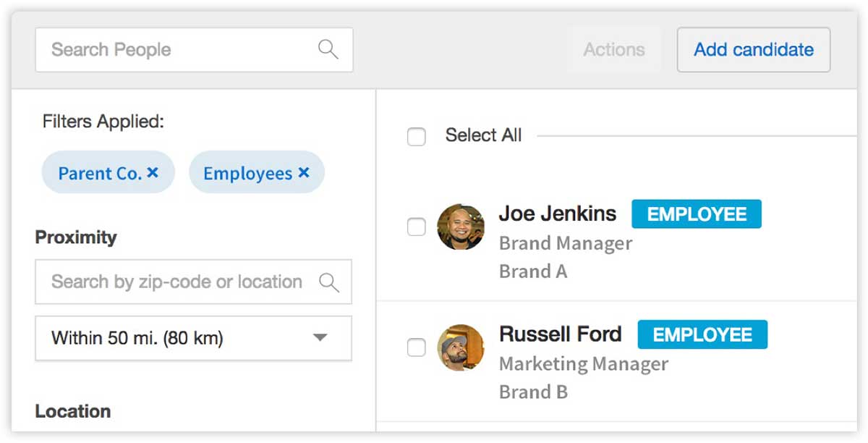Open Russell Ford's profile photo

point(461,347)
